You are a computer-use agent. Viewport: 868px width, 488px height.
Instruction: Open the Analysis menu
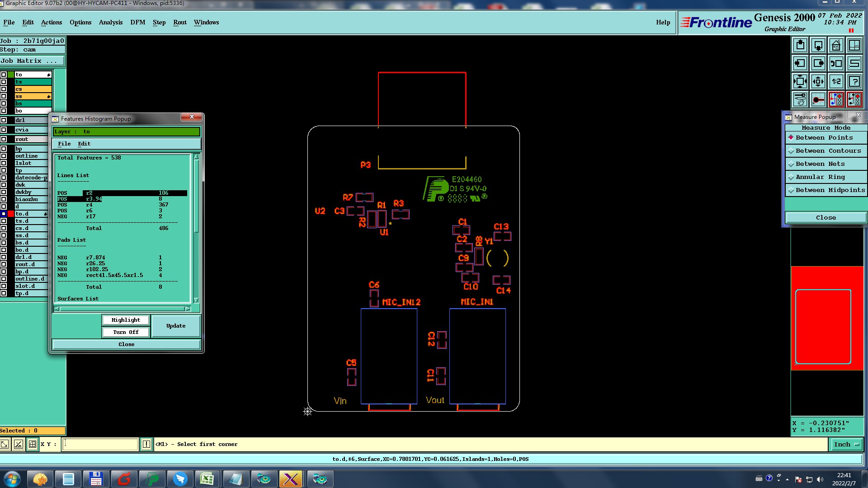point(110,22)
